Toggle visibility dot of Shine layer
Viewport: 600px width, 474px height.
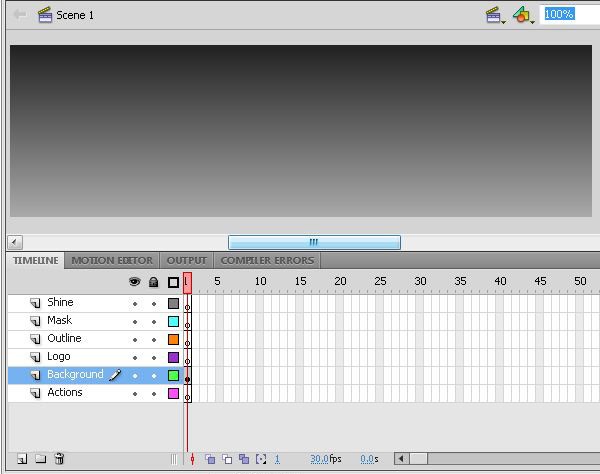click(135, 303)
